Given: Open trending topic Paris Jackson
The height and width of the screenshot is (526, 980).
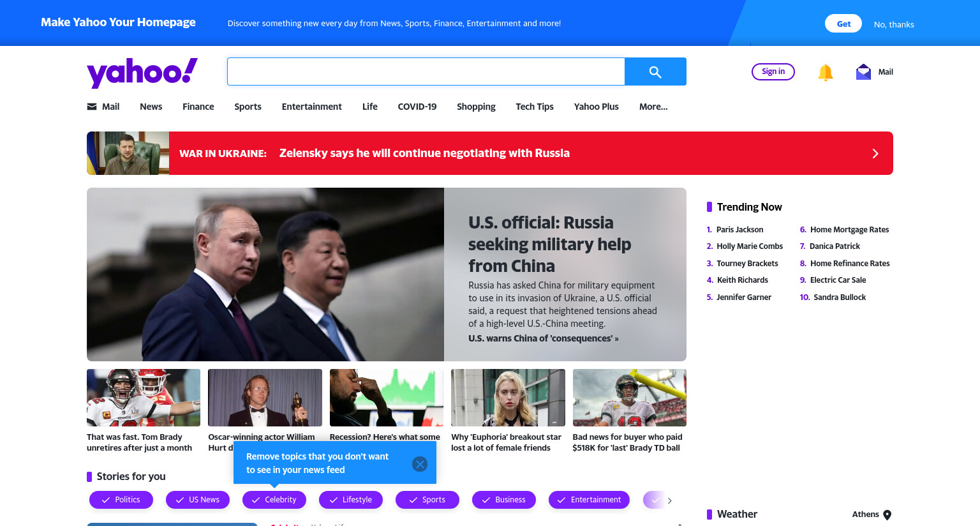Looking at the screenshot, I should click(x=739, y=230).
